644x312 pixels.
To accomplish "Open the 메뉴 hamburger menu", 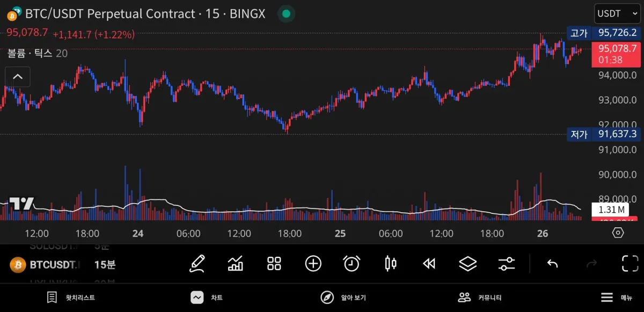I will pyautogui.click(x=616, y=298).
